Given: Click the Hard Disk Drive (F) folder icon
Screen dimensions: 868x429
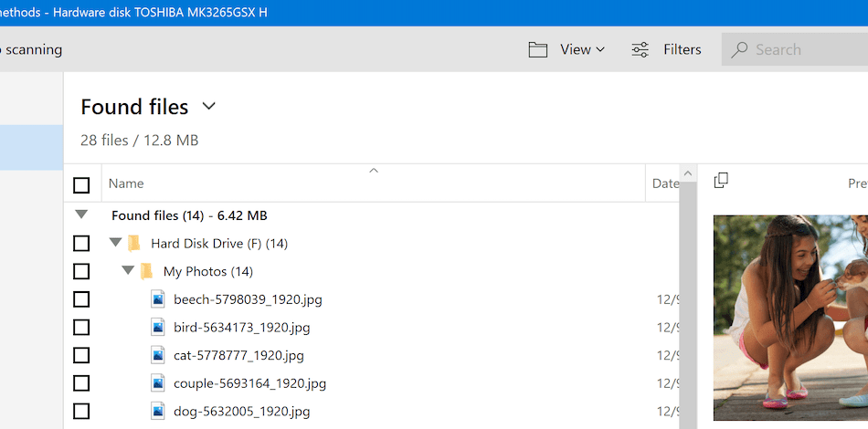Looking at the screenshot, I should 133,243.
